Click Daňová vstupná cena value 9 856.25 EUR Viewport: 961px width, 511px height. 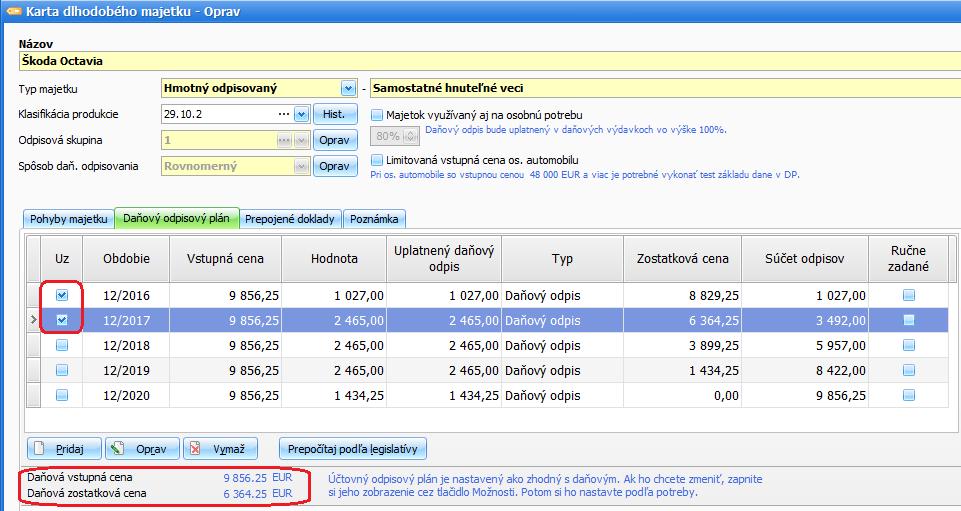(x=258, y=477)
